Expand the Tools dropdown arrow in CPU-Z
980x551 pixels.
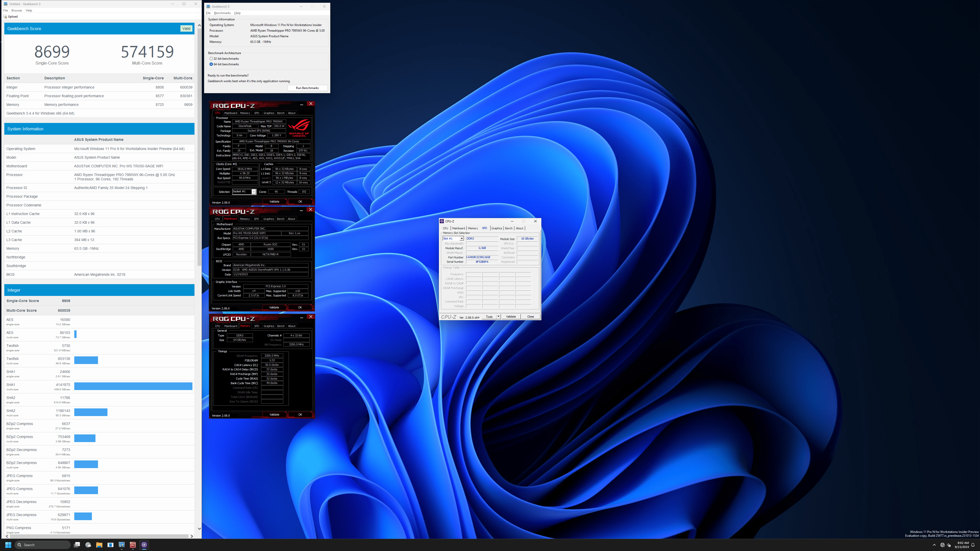498,316
